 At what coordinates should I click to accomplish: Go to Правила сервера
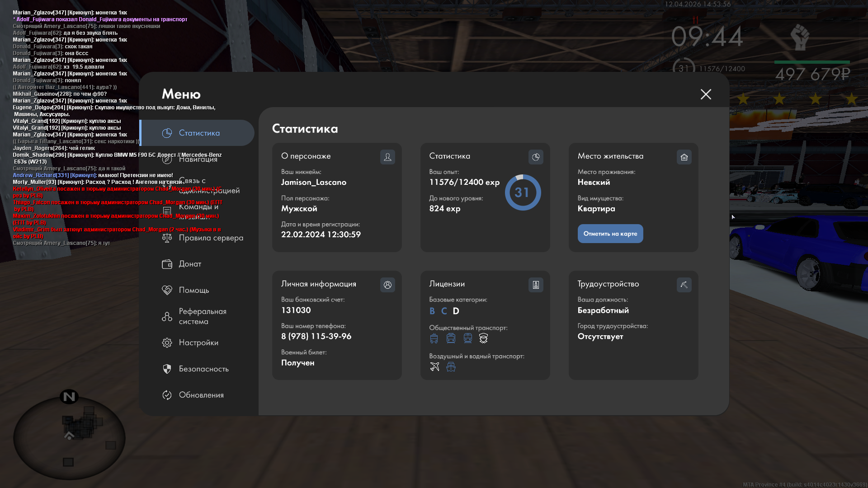click(211, 238)
